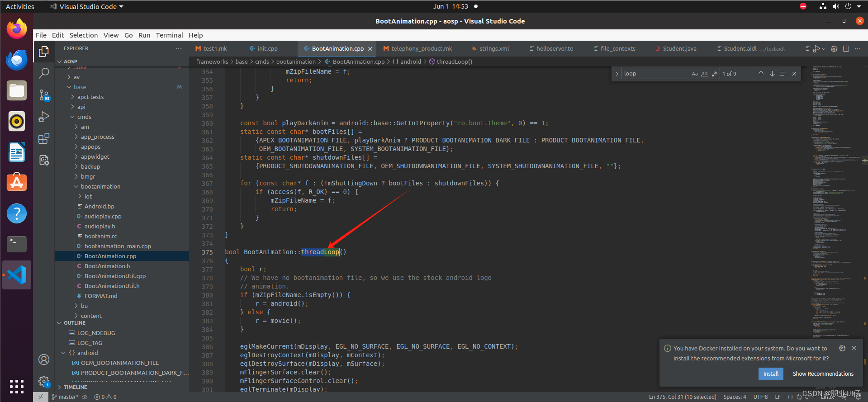Open the Source Control view with badge 95
Image resolution: width=868 pixels, height=402 pixels.
click(44, 95)
